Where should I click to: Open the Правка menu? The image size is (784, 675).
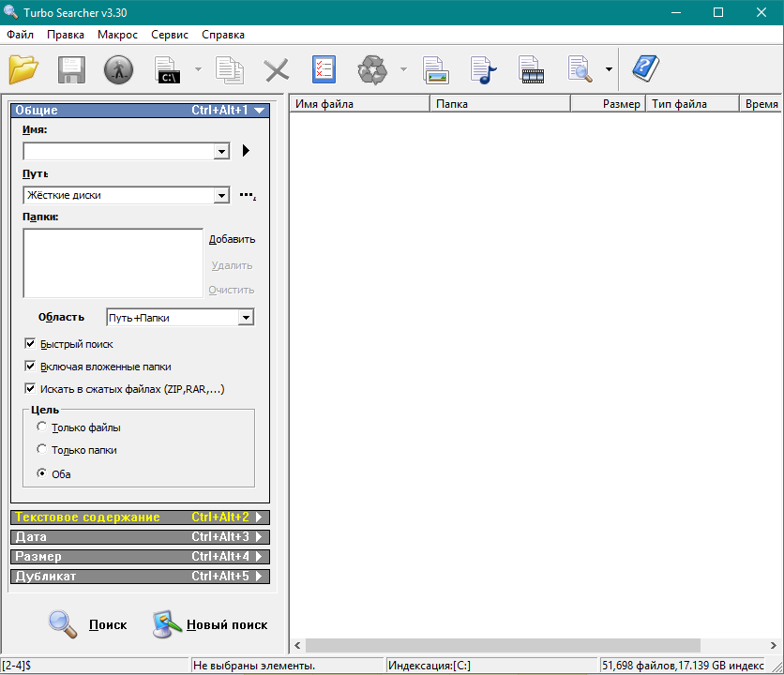pyautogui.click(x=66, y=35)
